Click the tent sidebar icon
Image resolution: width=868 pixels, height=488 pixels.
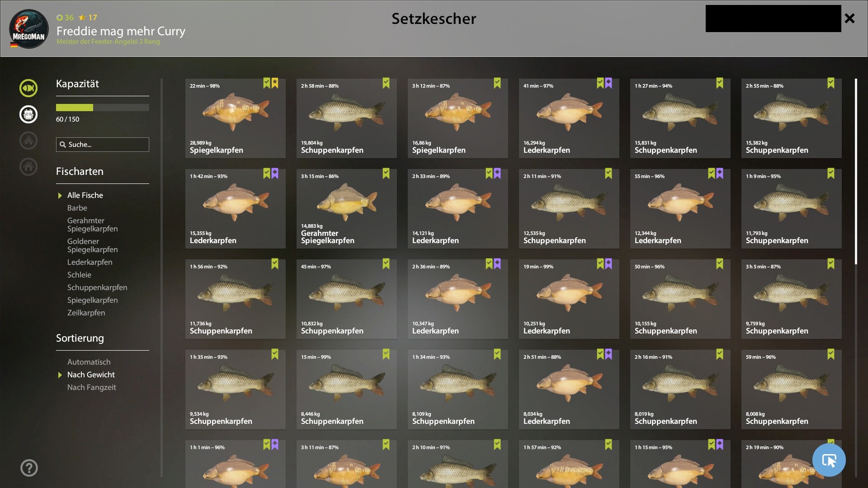28,140
